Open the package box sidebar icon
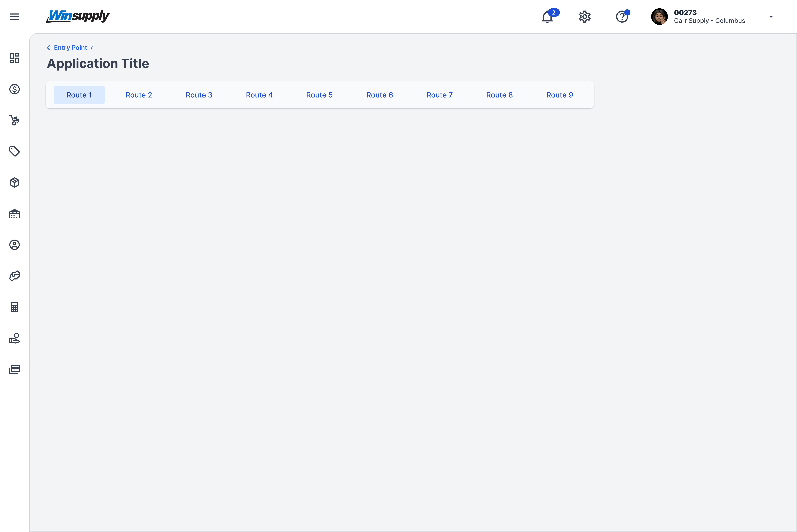The image size is (797, 532). [x=14, y=183]
